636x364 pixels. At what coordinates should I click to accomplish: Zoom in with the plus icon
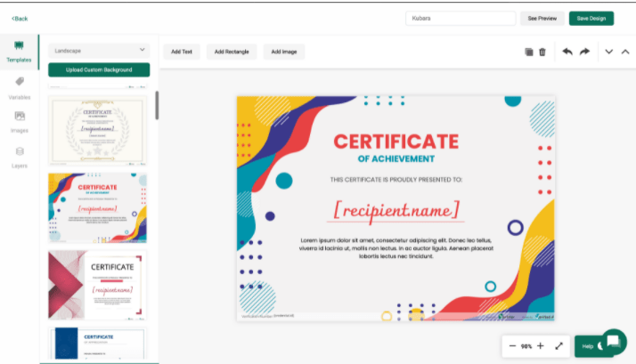[541, 345]
